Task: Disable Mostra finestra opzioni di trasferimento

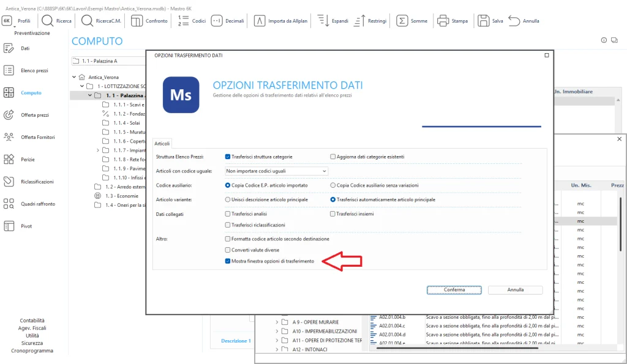Action: (x=228, y=261)
